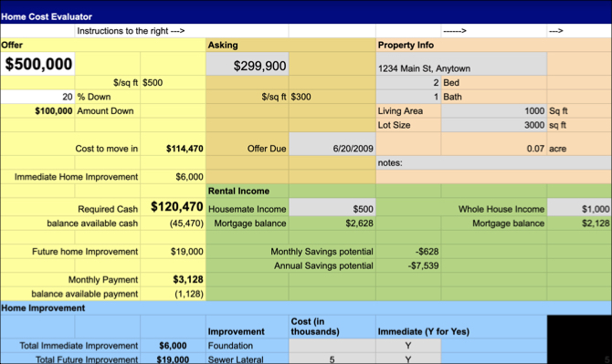This screenshot has width=612, height=364.
Task: Click the Lot Size 3000 value cell
Action: point(494,125)
